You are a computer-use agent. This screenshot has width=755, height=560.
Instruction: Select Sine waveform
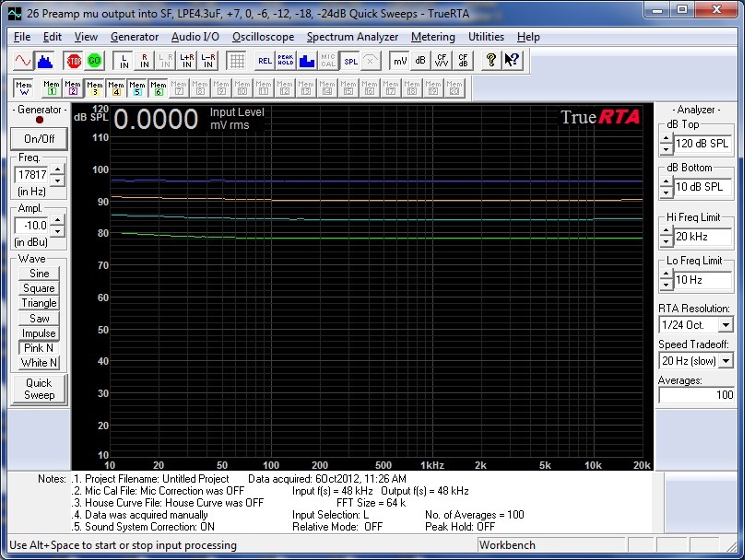[39, 274]
